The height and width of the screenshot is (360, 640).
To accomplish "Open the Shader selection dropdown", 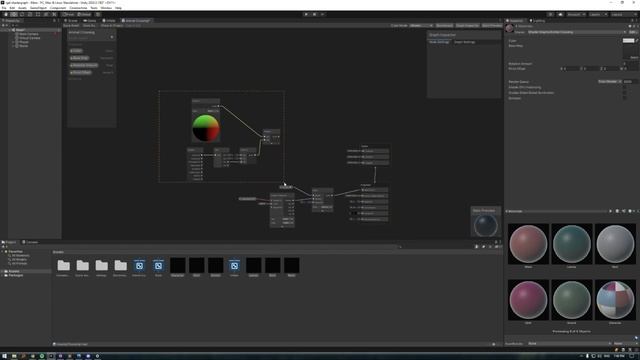I will pos(577,32).
